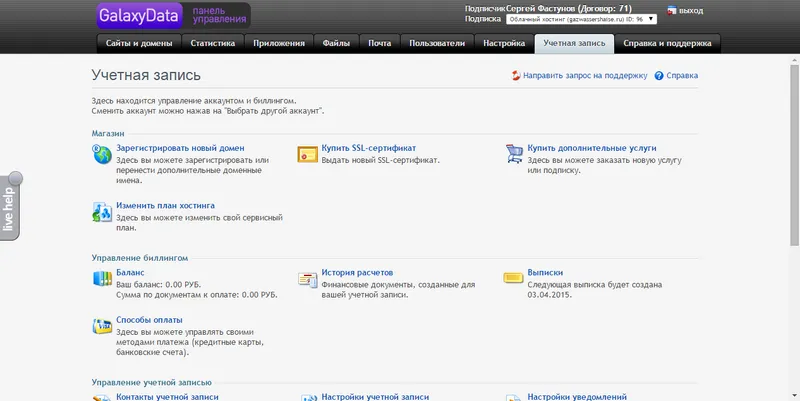
Task: Click the globe icon for domain registration
Action: coord(102,154)
